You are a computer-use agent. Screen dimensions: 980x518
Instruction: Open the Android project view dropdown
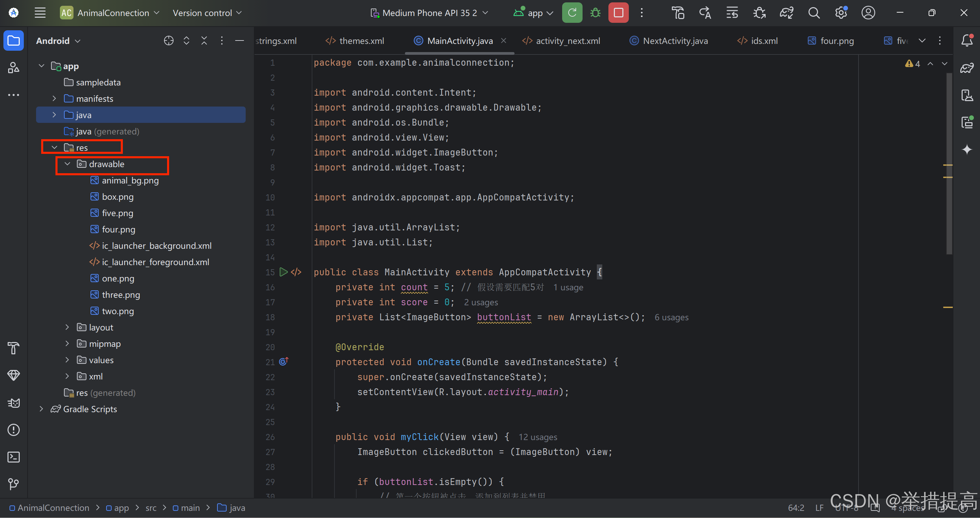[58, 41]
